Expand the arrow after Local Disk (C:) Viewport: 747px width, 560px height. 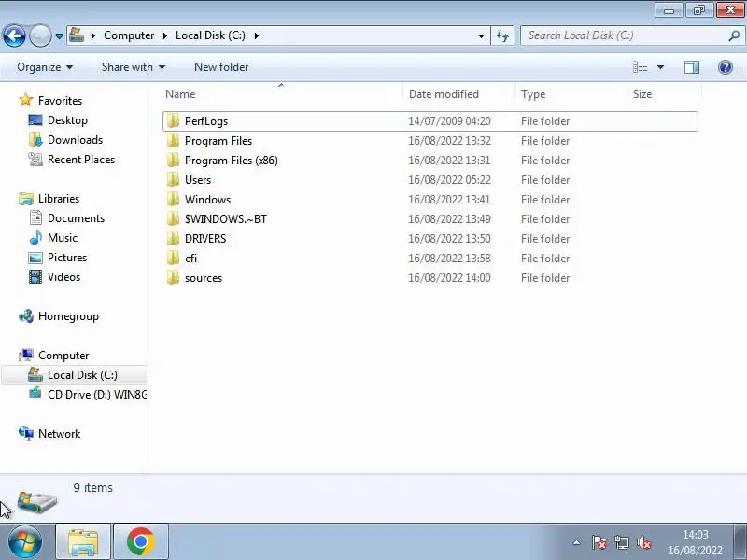tap(256, 35)
